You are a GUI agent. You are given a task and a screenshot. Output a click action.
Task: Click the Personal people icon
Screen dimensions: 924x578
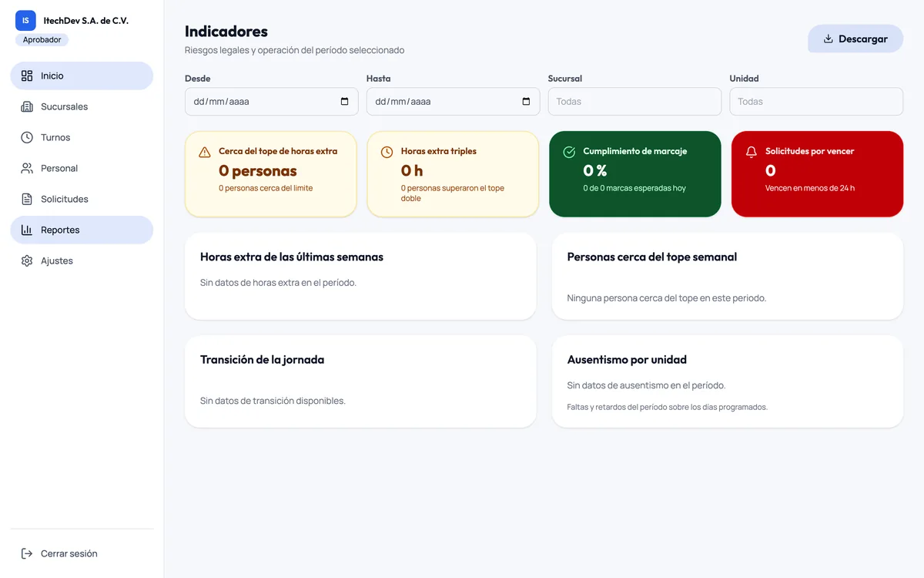(27, 168)
